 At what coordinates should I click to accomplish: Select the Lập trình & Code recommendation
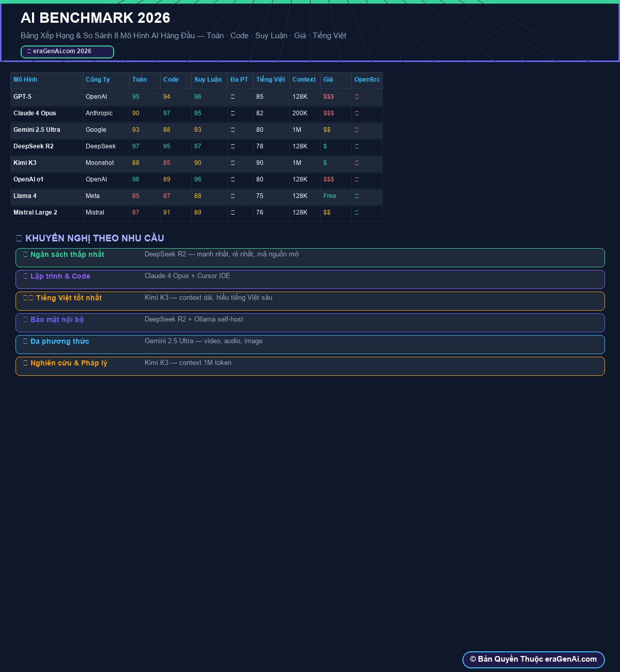[x=310, y=279]
